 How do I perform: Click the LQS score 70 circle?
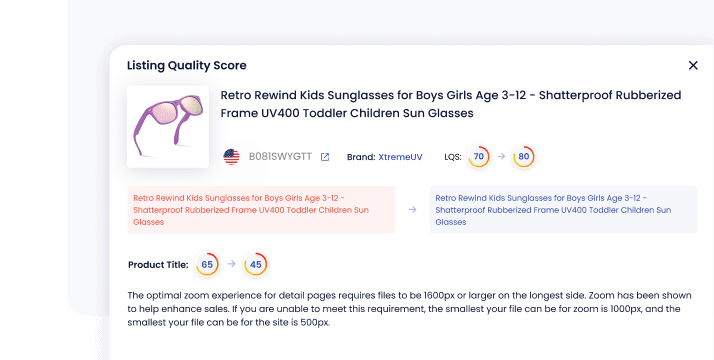479,157
